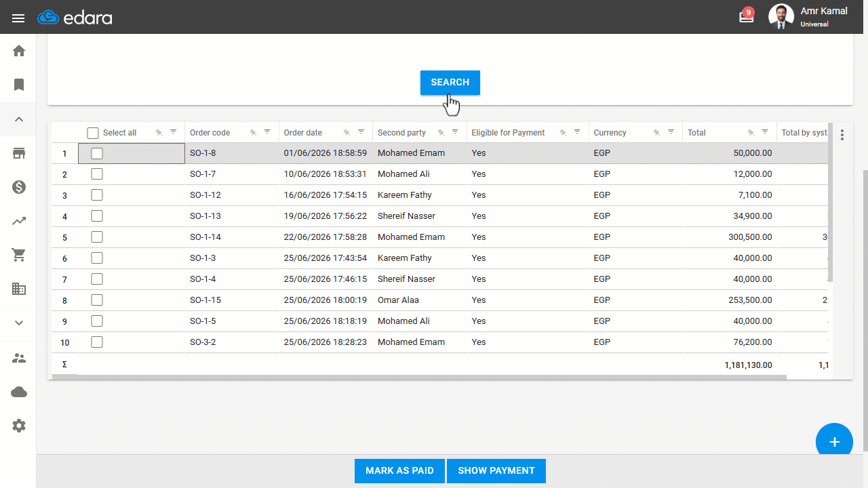868x488 pixels.
Task: Open the dollar finance sidebar icon
Action: 19,187
